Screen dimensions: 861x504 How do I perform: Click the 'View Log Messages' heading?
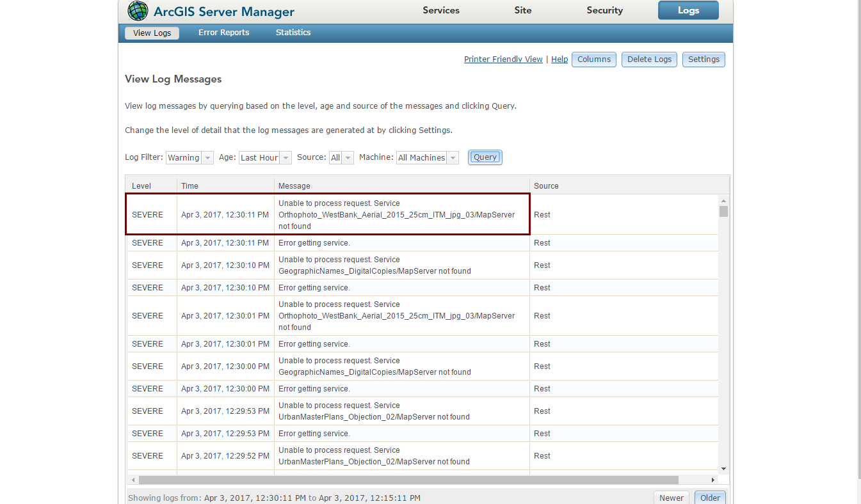pos(173,79)
